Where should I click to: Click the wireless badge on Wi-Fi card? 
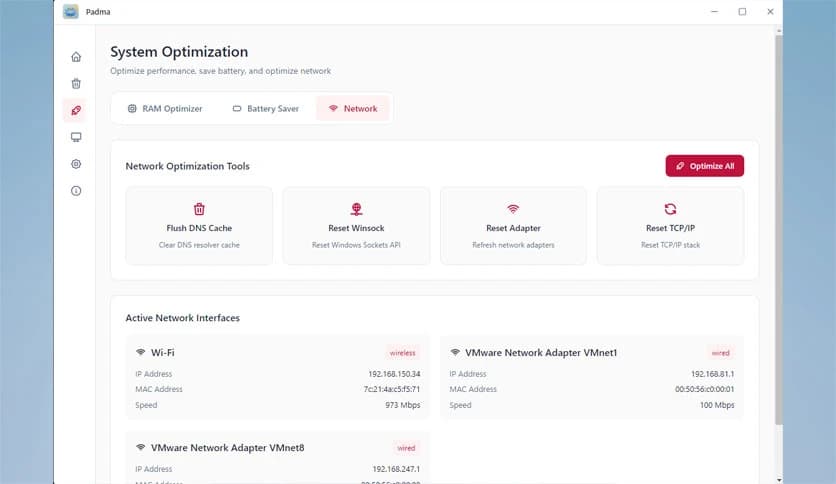coord(403,353)
